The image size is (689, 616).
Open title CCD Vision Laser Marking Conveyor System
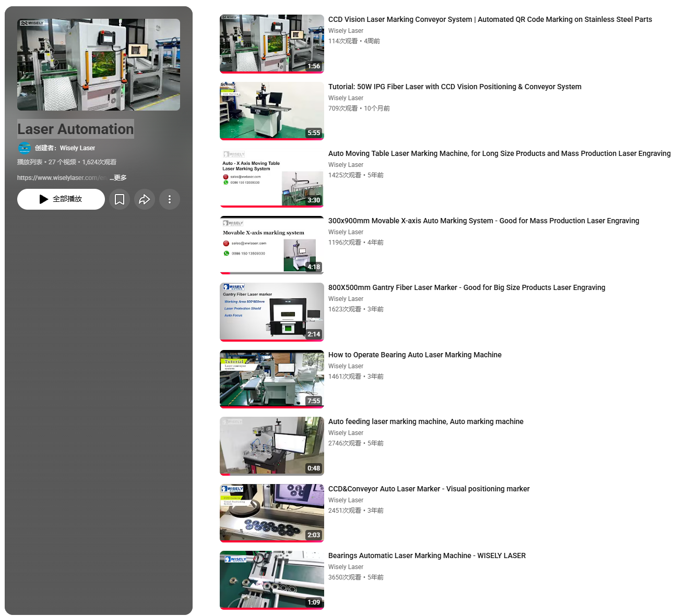point(490,19)
